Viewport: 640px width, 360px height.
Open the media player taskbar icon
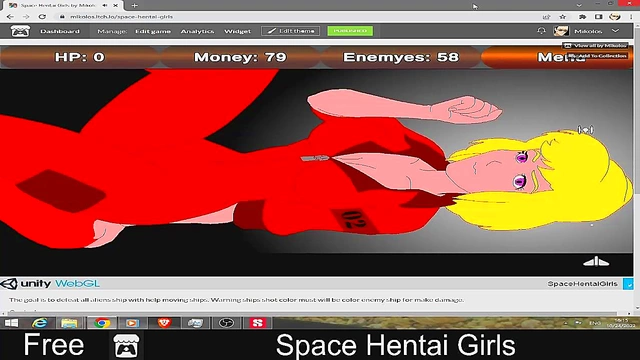pos(132,323)
